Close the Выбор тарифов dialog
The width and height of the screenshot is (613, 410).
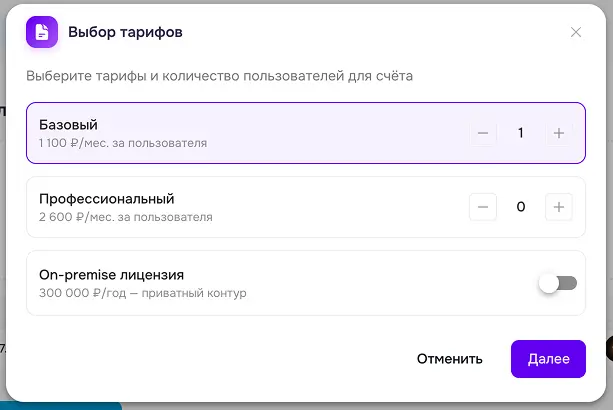pyautogui.click(x=575, y=32)
